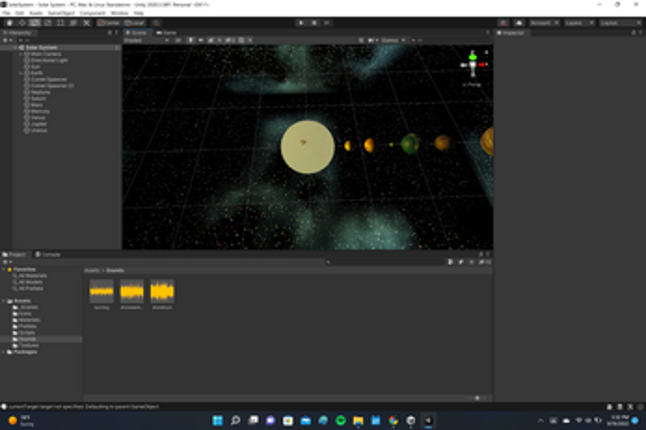Image resolution: width=646 pixels, height=430 pixels.
Task: Toggle the grid snapping icon in the toolbar
Action: [157, 23]
